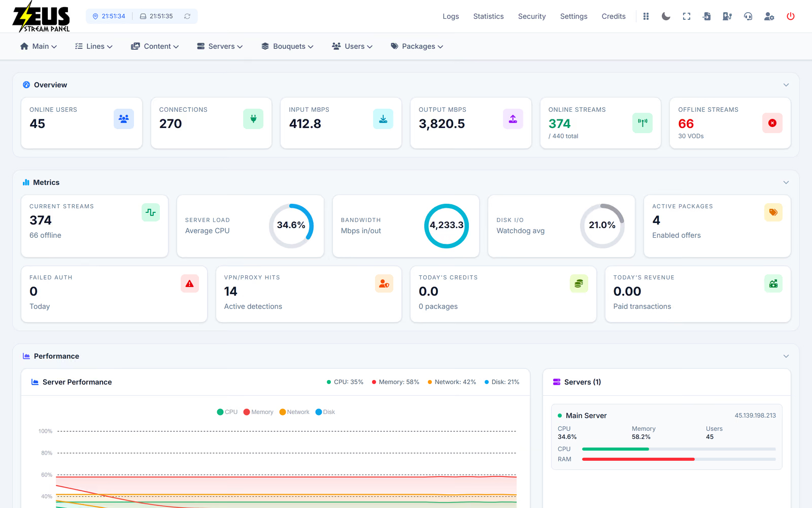Expand the Servers dropdown menu
This screenshot has width=812, height=508.
pyautogui.click(x=220, y=46)
